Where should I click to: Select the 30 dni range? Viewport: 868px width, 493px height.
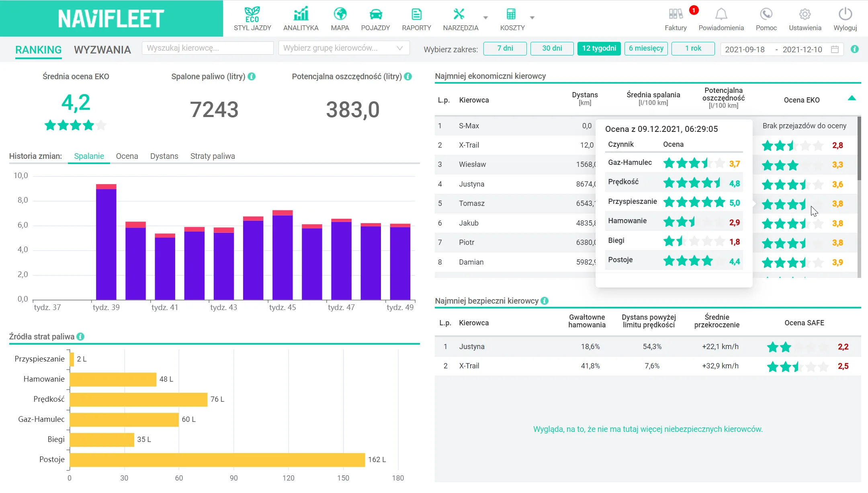click(x=552, y=48)
